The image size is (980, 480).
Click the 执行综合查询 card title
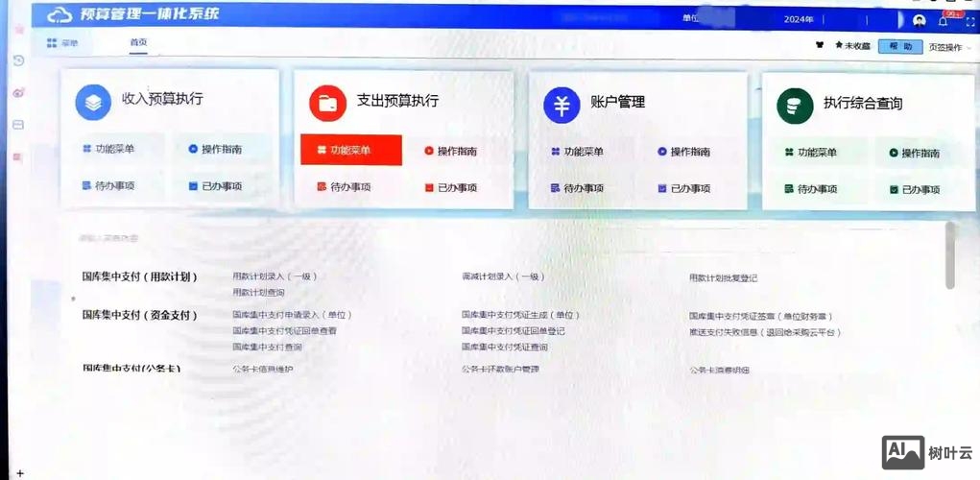pyautogui.click(x=863, y=104)
